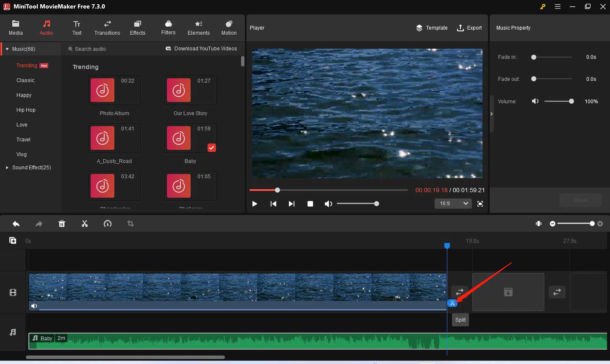This screenshot has height=364, width=610.
Task: Select the Classic music category
Action: (25, 80)
